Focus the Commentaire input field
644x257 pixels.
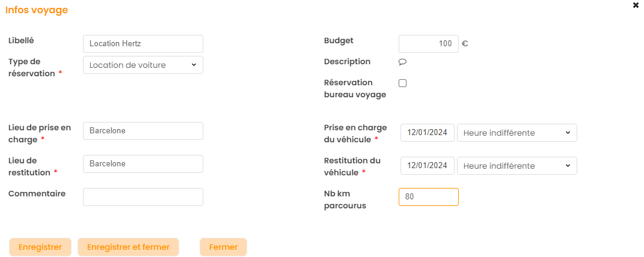click(143, 197)
